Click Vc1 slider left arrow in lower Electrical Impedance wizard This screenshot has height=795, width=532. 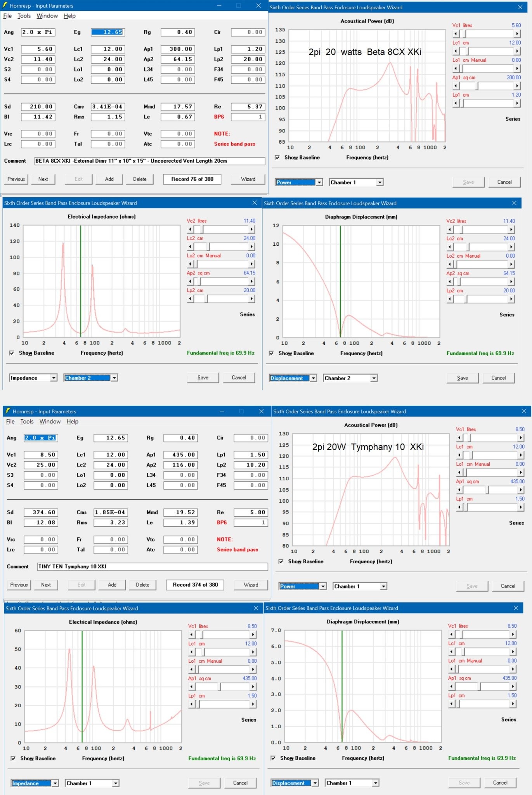coord(192,635)
